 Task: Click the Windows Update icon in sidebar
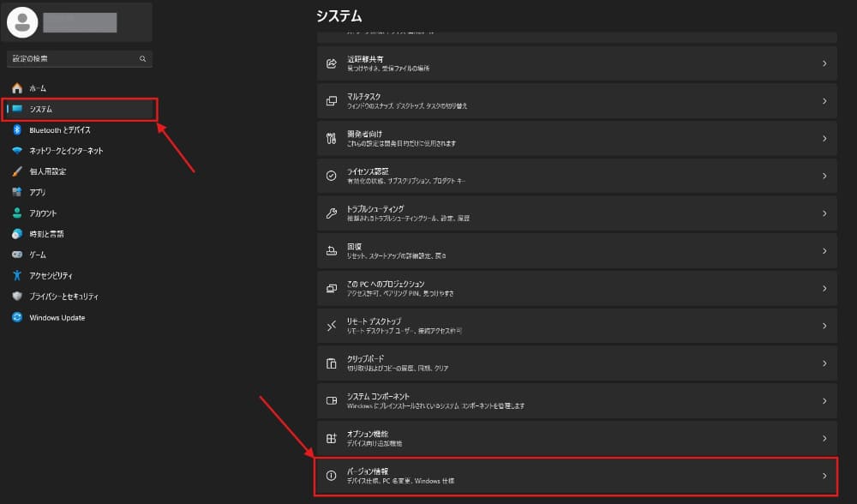(19, 317)
